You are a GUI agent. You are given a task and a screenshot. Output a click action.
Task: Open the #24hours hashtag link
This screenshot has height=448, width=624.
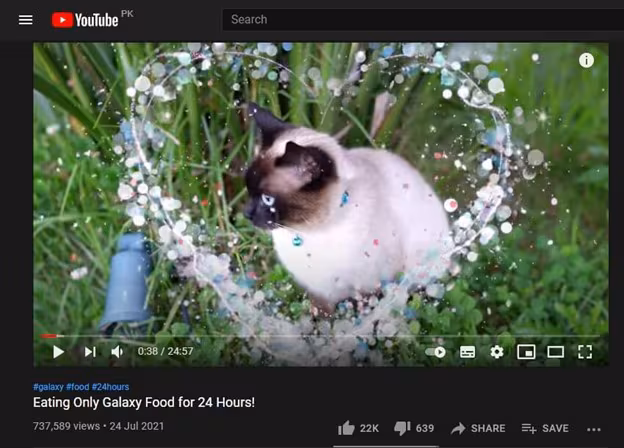click(110, 387)
